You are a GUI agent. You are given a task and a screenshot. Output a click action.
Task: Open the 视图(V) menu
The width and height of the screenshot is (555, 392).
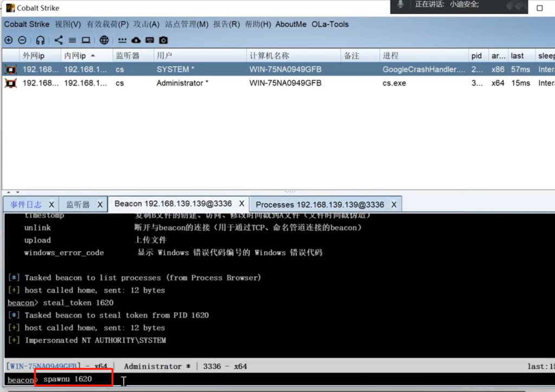pos(68,24)
